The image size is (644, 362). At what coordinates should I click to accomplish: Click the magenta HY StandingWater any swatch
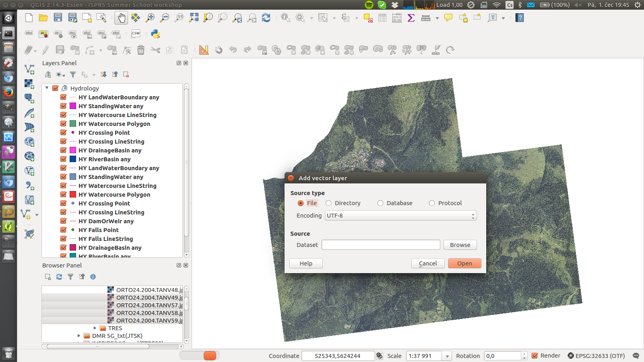(73, 106)
